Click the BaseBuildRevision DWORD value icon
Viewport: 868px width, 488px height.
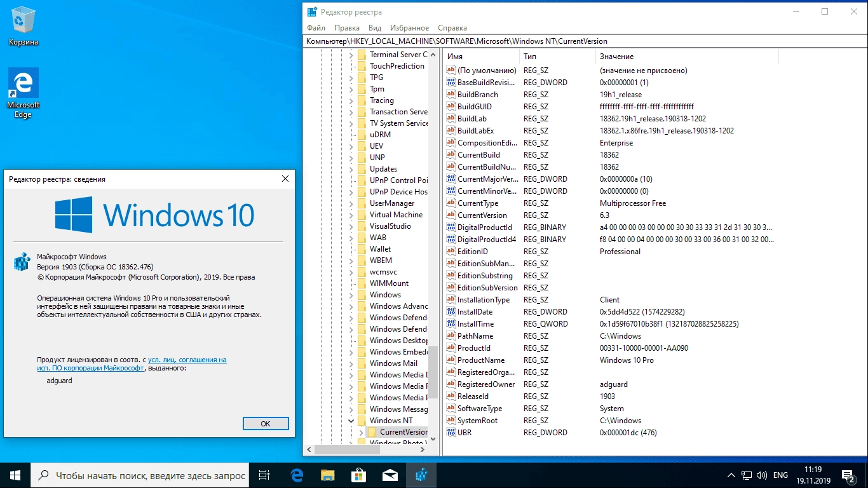451,82
